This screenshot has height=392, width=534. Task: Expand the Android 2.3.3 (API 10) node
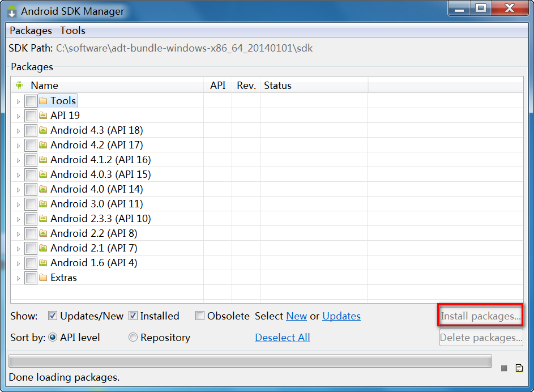tap(18, 219)
